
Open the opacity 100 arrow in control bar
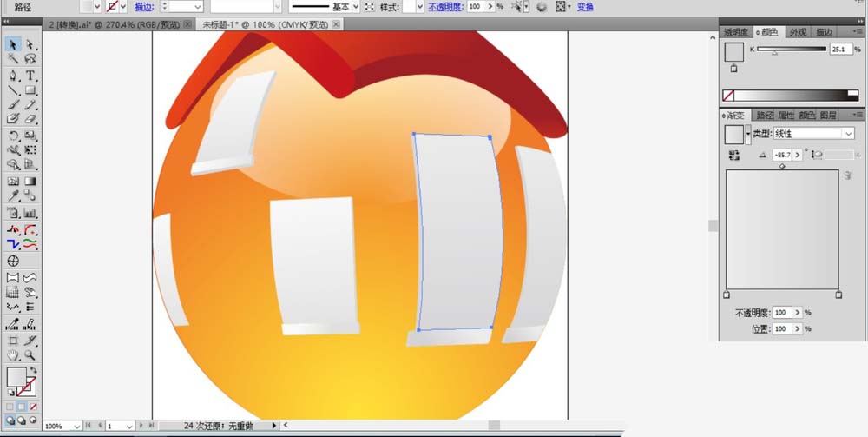pyautogui.click(x=490, y=7)
